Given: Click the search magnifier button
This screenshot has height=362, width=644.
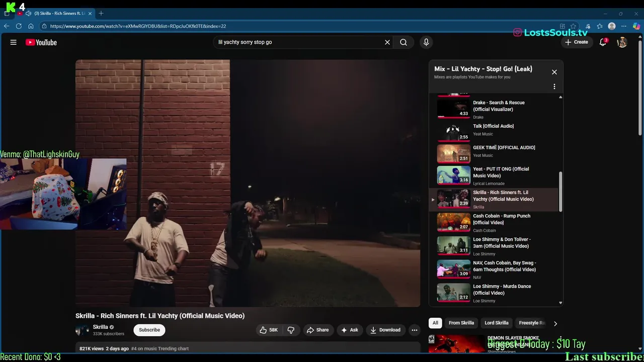Looking at the screenshot, I should [x=404, y=42].
